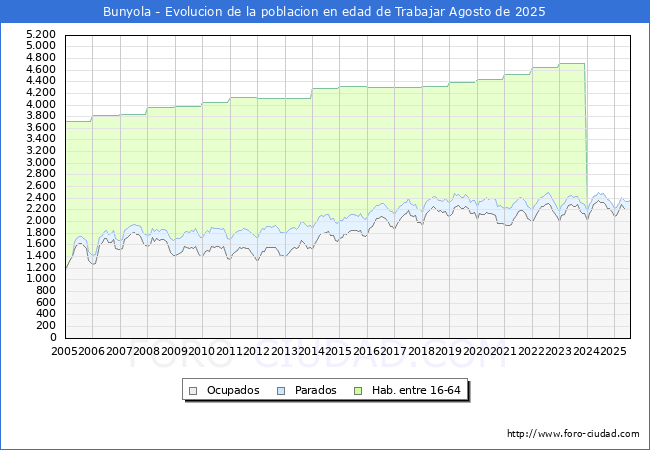Click the '2019' x-axis year label
This screenshot has width=650, height=450.
tap(449, 351)
